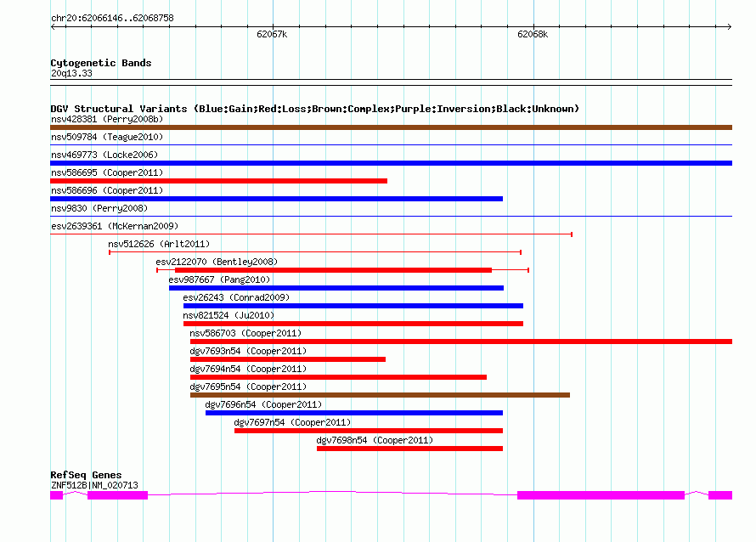Screen dimensions: 756x542
Task: Click the red bar of dgv7694n54
Action: pyautogui.click(x=338, y=377)
